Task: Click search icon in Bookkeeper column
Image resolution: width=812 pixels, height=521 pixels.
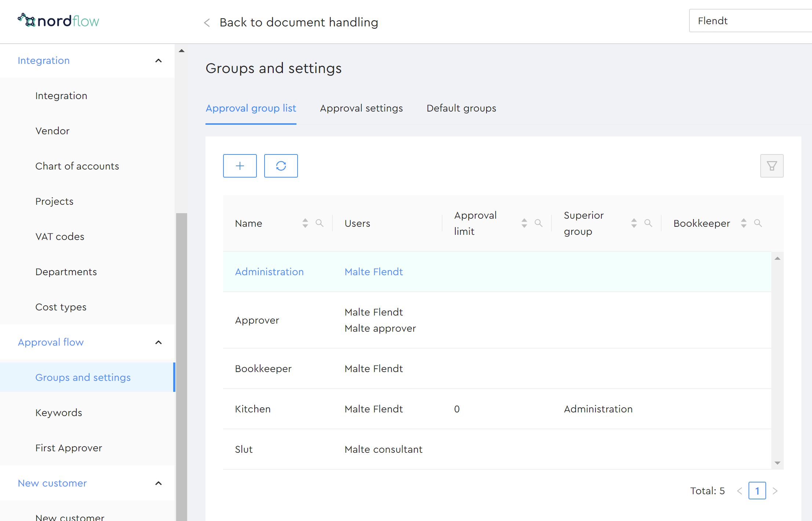Action: click(758, 223)
